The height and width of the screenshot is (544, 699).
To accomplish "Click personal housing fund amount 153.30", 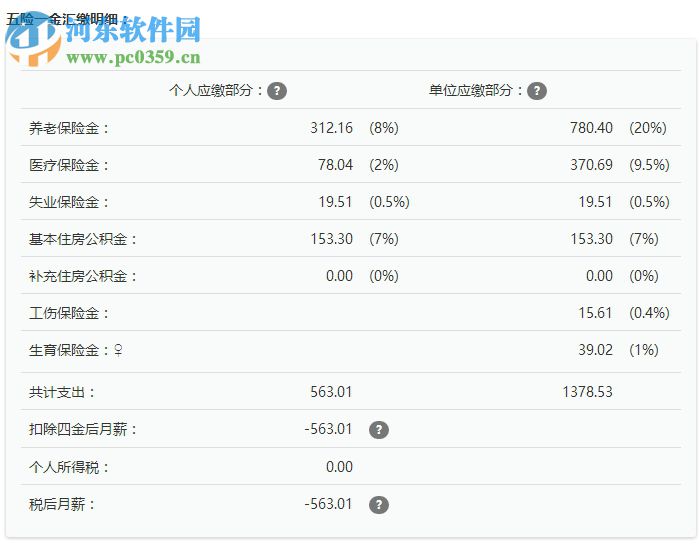I will [331, 239].
